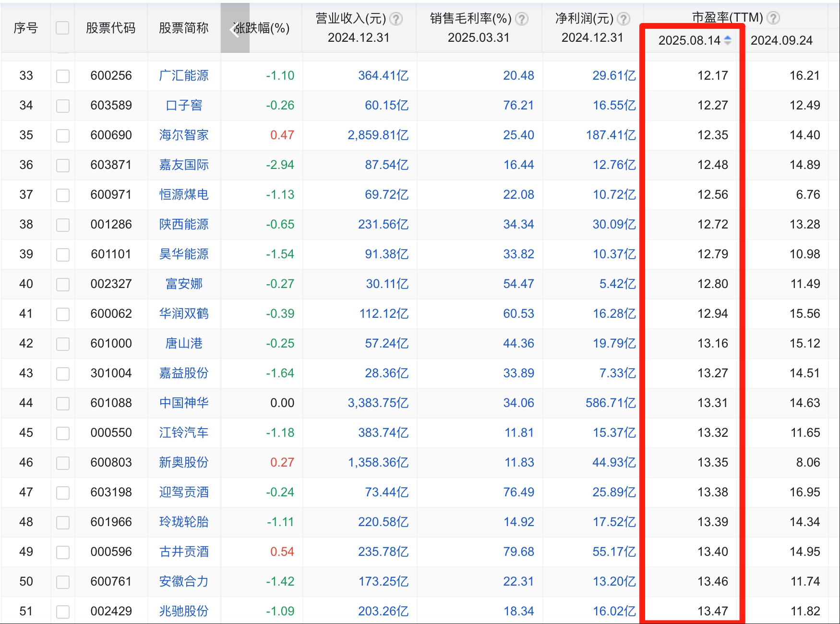The height and width of the screenshot is (624, 840).
Task: Open the 广汇能源 stock link
Action: tap(184, 75)
